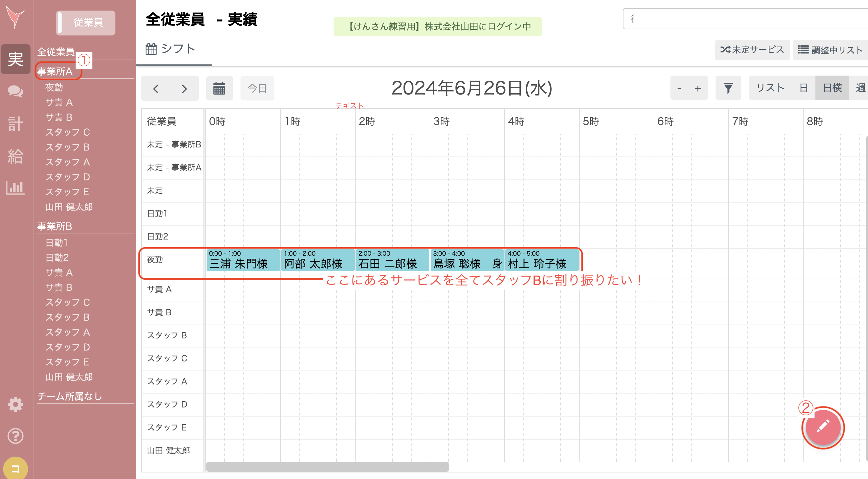
Task: Collapse the 事業所B group
Action: [x=54, y=226]
